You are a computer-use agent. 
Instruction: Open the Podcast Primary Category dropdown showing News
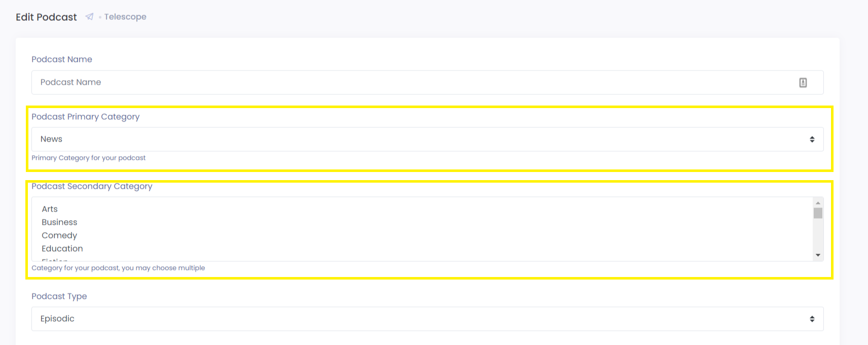pos(427,139)
